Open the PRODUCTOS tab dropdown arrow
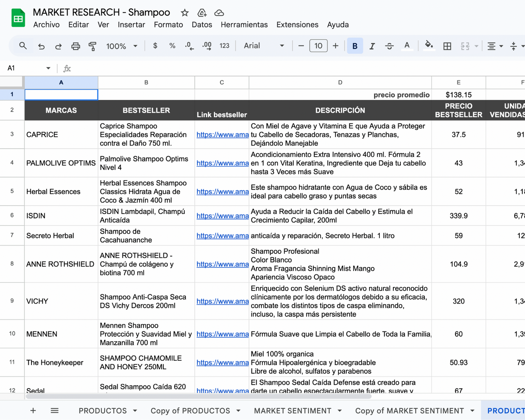Viewport: 525px width, 420px height. coord(135,411)
